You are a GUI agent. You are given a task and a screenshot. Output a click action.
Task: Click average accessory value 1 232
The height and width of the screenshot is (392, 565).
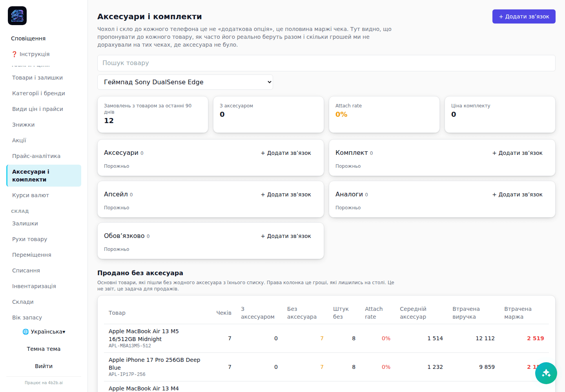point(435,367)
